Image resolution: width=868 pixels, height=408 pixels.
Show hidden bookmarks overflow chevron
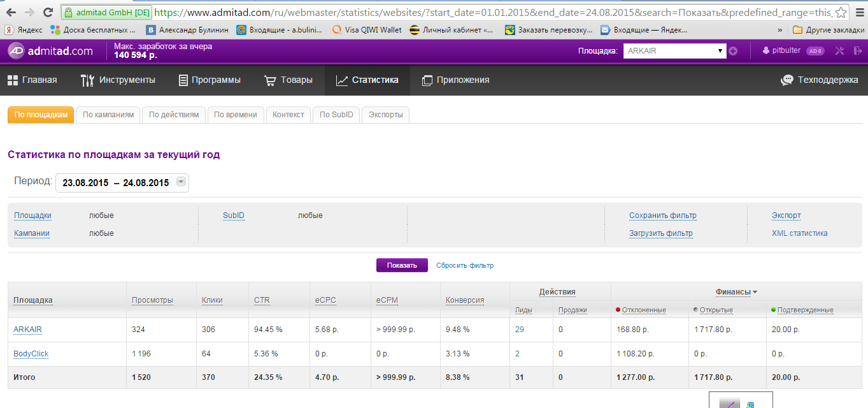pos(780,29)
